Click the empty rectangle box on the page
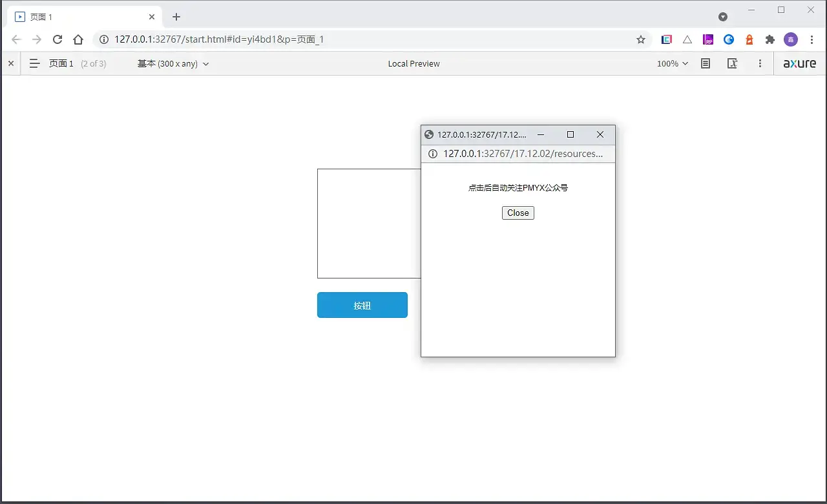Image resolution: width=827 pixels, height=504 pixels. click(368, 223)
